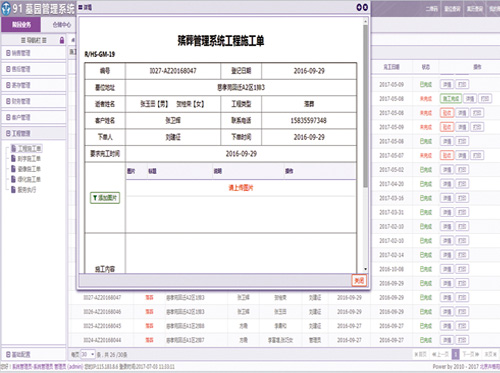Open 详情 for order I027-AZ20168047 in the table
Image resolution: width=500 pixels, height=373 pixels.
tap(447, 298)
